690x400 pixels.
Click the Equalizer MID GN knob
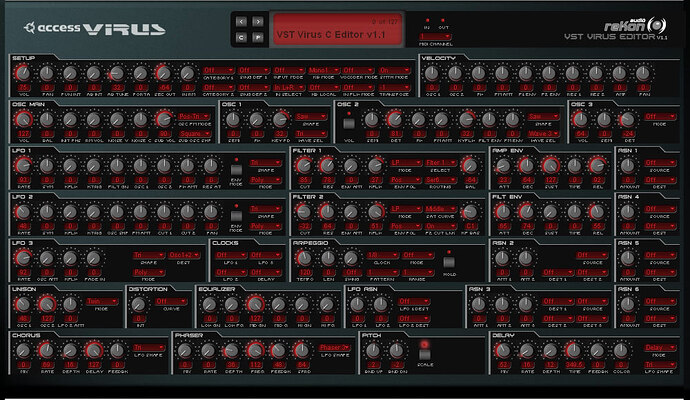point(256,304)
